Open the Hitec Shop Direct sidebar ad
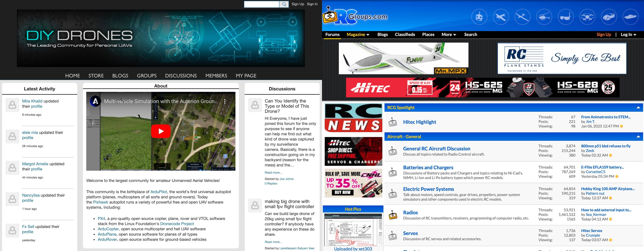The width and height of the screenshot is (644, 251). 353,151
